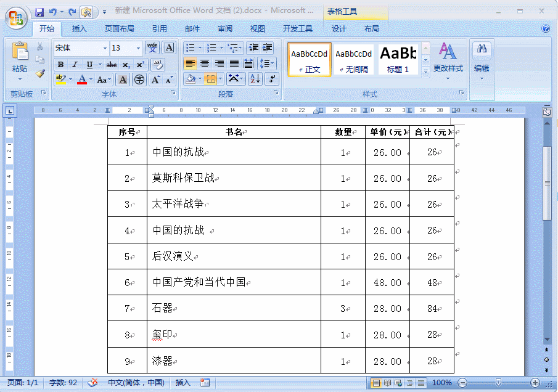The height and width of the screenshot is (392, 558).
Task: Apply the bullets list
Action: (191, 47)
